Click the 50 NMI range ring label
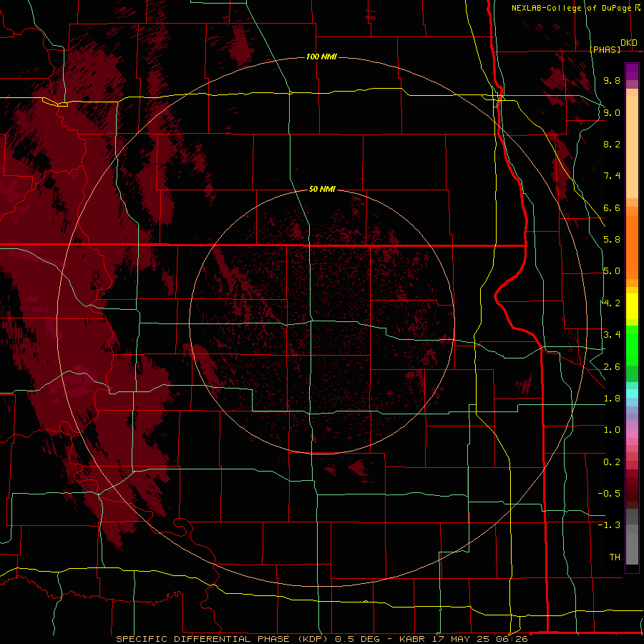The width and height of the screenshot is (644, 644). pos(322,189)
